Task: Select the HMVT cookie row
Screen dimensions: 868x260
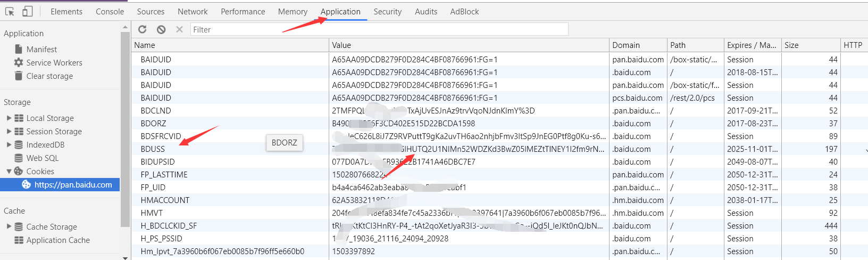Action: [x=499, y=213]
